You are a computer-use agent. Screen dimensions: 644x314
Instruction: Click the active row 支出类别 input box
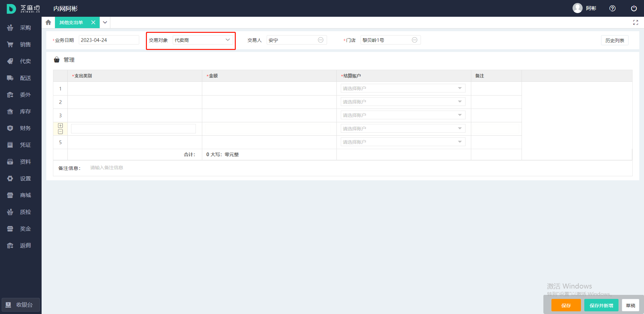133,129
